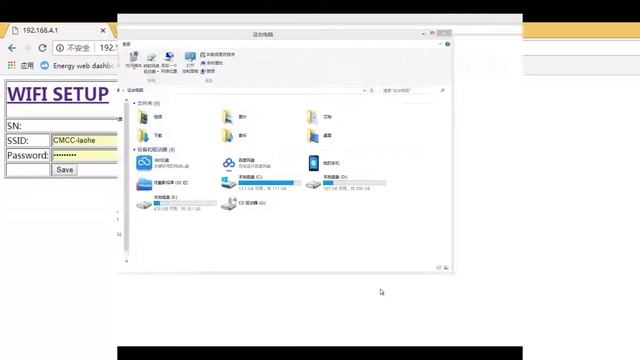
Task: Open the Explorer help question mark icon
Action: 448,44
